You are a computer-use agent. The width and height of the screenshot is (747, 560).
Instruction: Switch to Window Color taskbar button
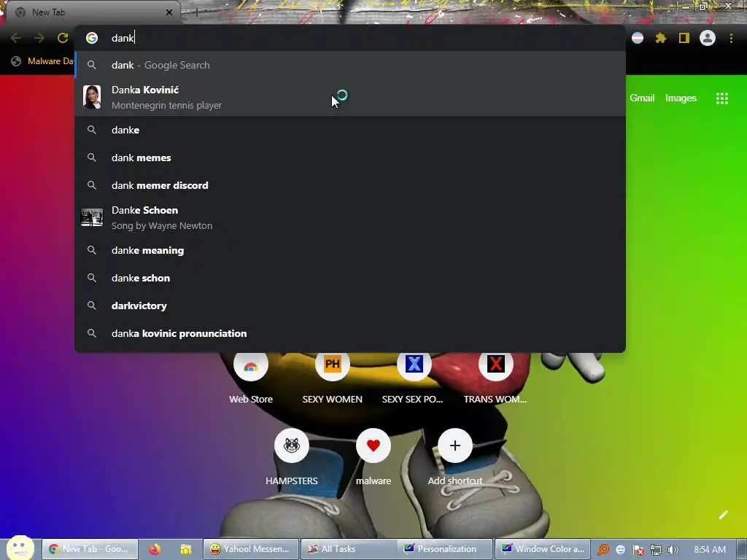543,549
